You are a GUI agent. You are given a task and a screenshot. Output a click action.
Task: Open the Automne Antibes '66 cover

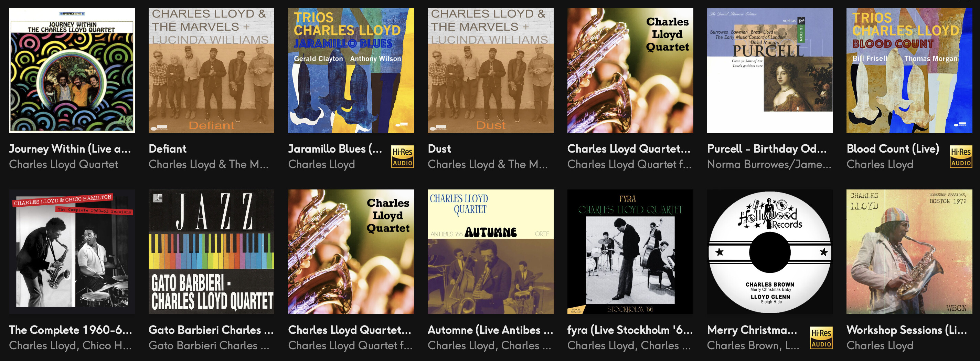[x=490, y=252]
